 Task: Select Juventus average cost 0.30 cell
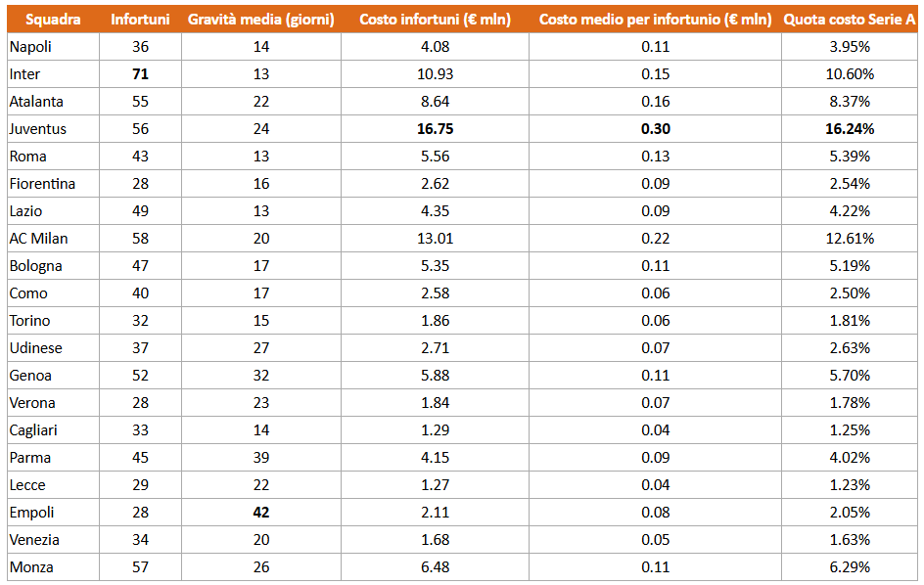655,129
